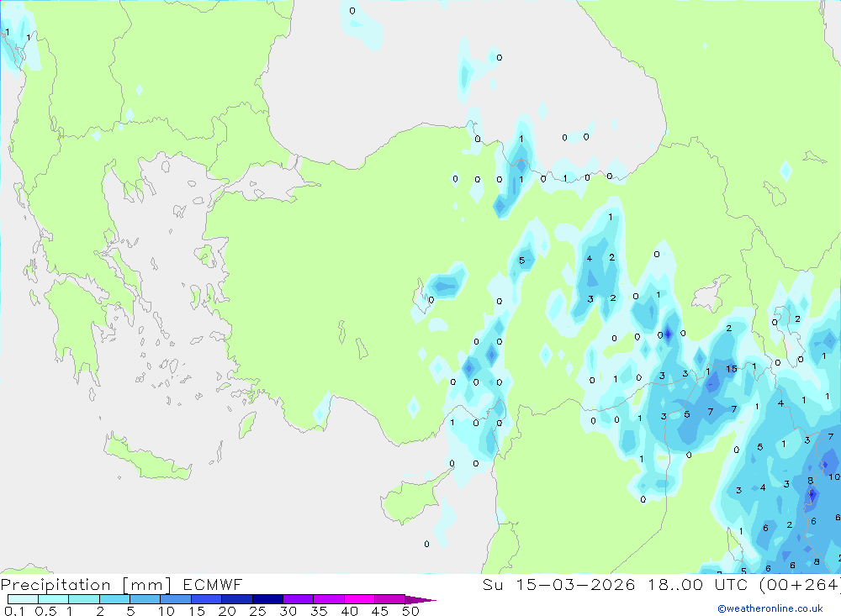Click the 0.1 legend label
This screenshot has height=616, width=841.
click(14, 611)
